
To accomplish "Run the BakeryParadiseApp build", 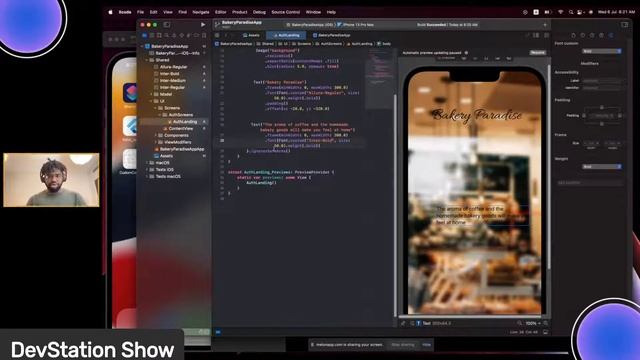I will [x=203, y=25].
